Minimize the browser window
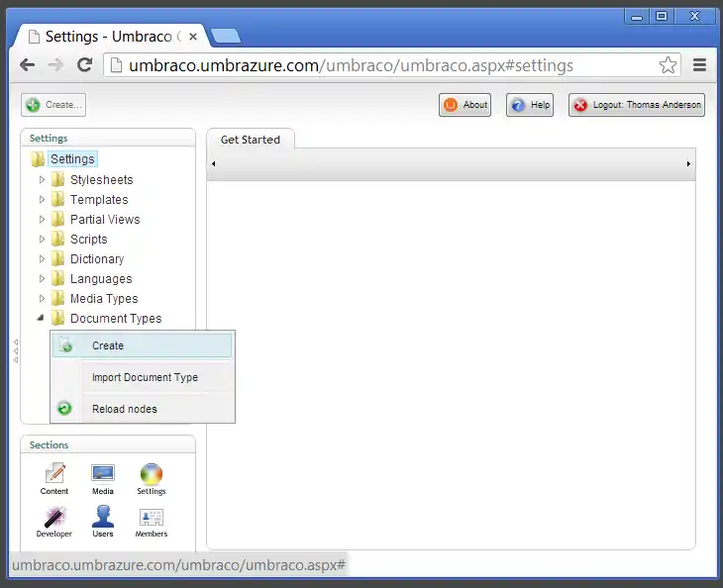The width and height of the screenshot is (723, 588). (637, 17)
